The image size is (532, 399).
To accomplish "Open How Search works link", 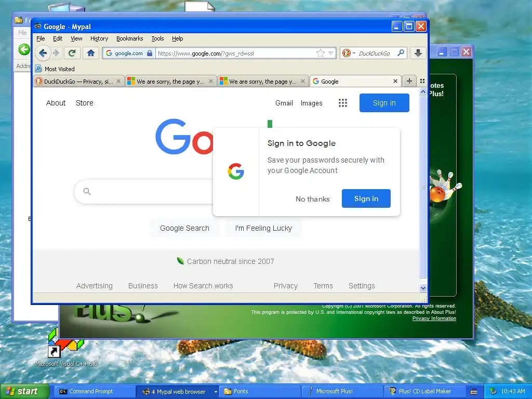I will [203, 286].
